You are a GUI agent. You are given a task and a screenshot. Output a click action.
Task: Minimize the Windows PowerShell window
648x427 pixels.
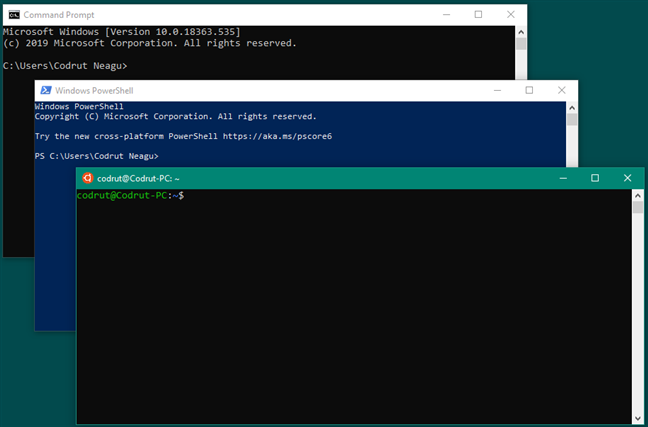[x=495, y=90]
